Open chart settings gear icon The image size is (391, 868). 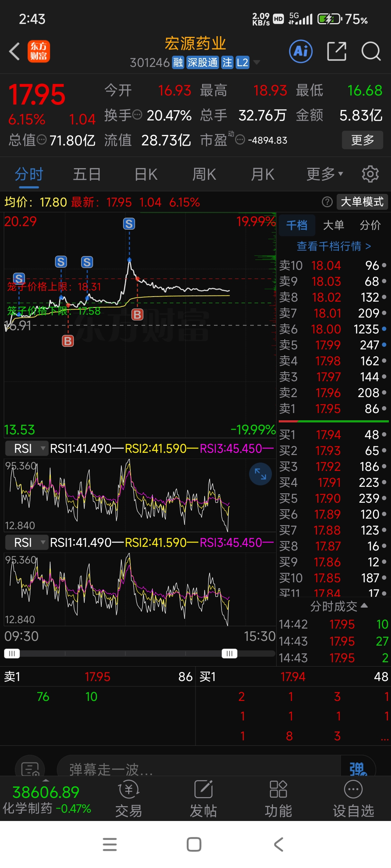tap(370, 174)
